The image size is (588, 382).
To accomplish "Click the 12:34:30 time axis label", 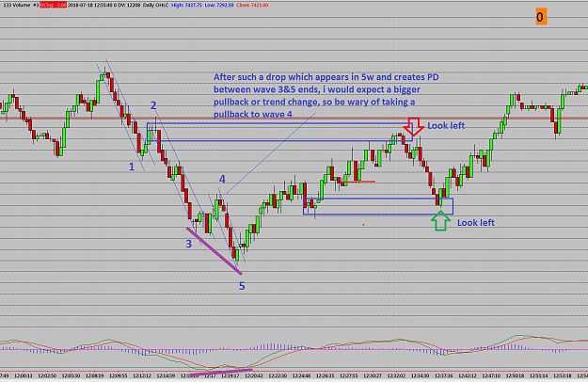I will tap(420, 375).
